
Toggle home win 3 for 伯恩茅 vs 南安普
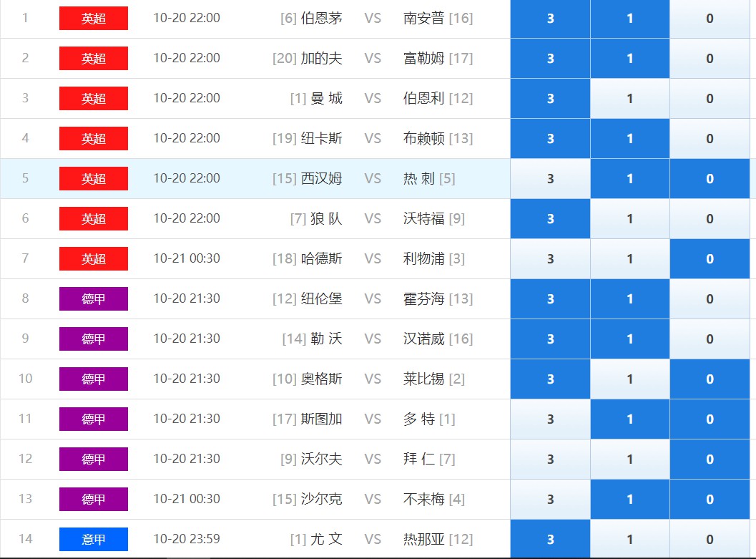pos(550,19)
